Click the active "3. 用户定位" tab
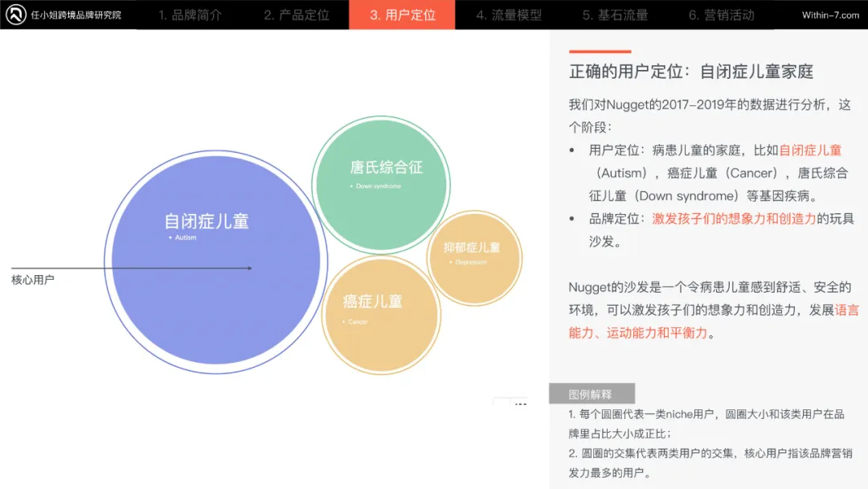Image resolution: width=868 pixels, height=489 pixels. [402, 14]
